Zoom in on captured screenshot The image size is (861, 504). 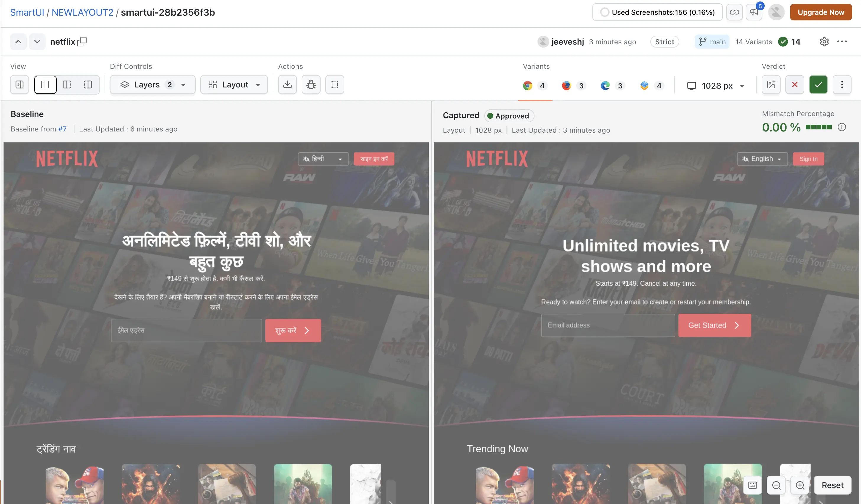[800, 485]
